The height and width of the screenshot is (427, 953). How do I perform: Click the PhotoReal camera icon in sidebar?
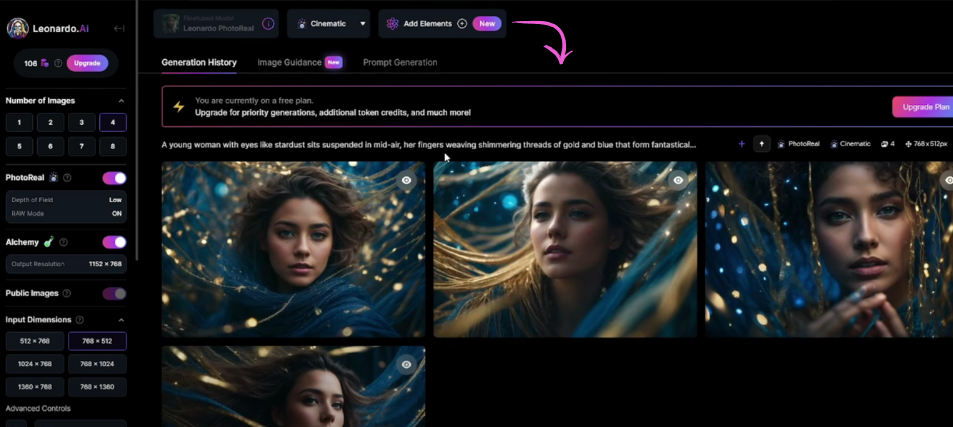(53, 177)
